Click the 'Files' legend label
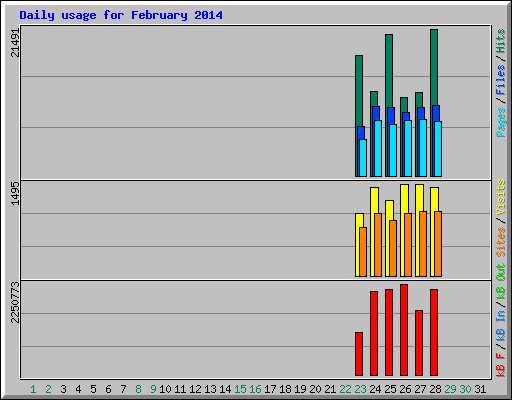 click(500, 80)
